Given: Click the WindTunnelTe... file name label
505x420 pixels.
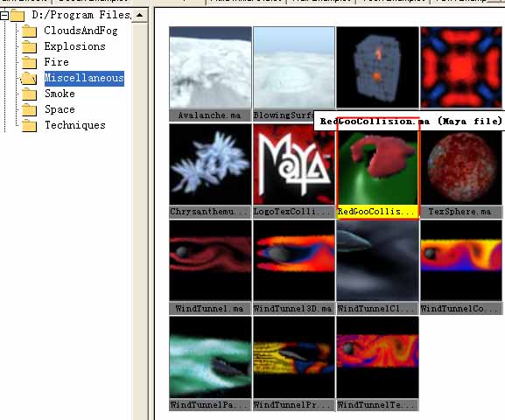Looking at the screenshot, I should (377, 405).
